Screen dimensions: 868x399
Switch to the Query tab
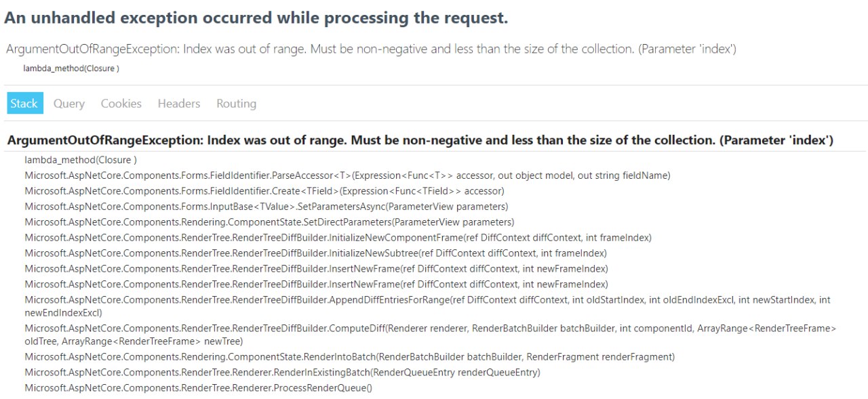[69, 104]
